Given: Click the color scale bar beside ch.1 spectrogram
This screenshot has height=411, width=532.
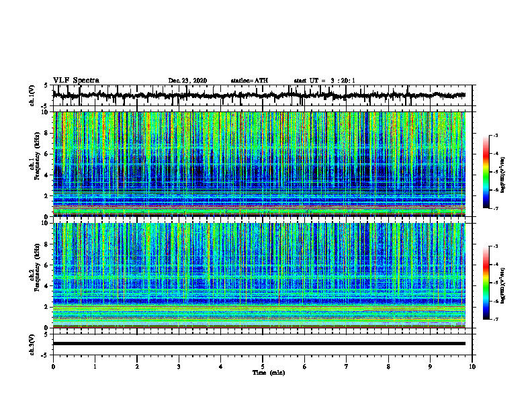Looking at the screenshot, I should (486, 172).
